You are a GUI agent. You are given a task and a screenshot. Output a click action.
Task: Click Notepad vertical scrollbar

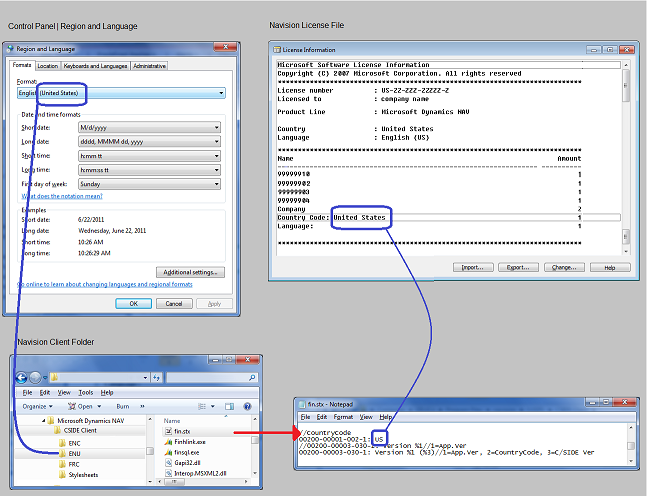click(630, 445)
